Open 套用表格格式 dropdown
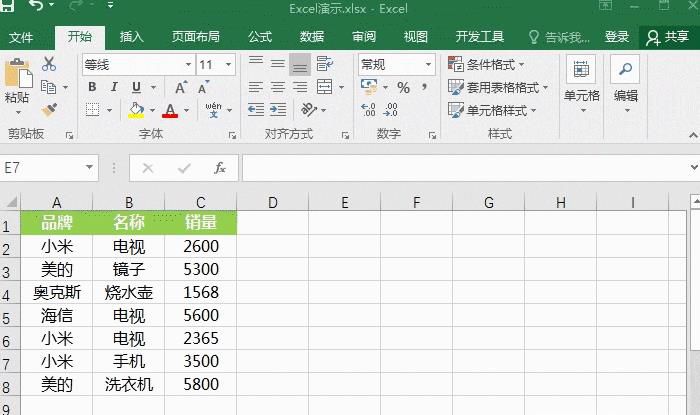 coord(498,87)
